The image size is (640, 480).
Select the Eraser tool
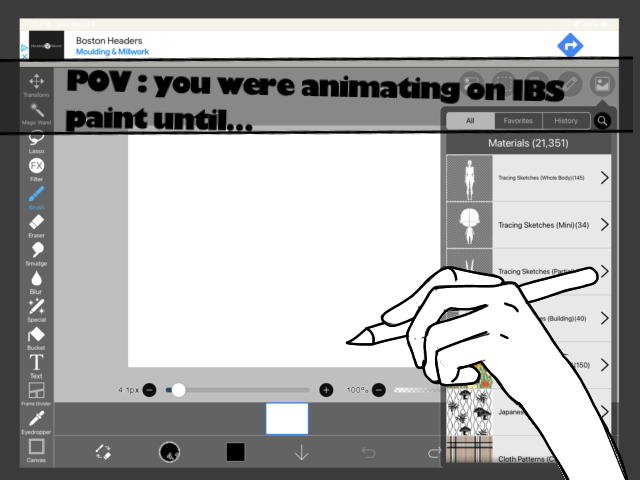click(36, 222)
